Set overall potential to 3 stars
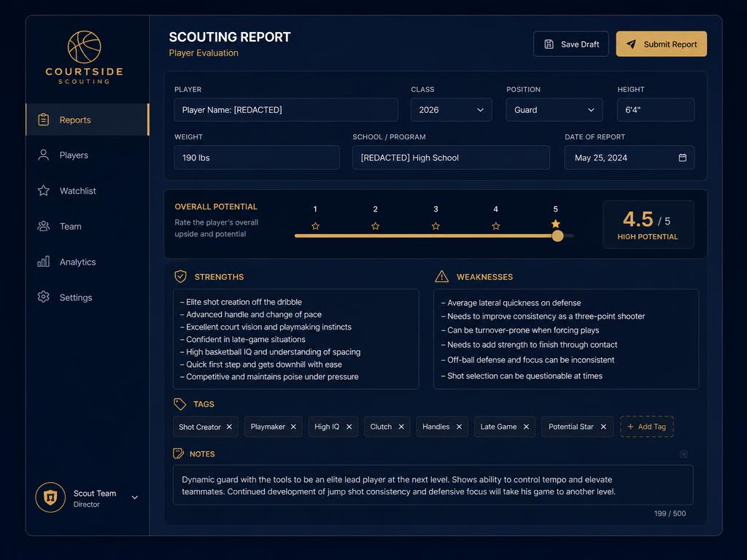The height and width of the screenshot is (560, 747). click(x=436, y=226)
